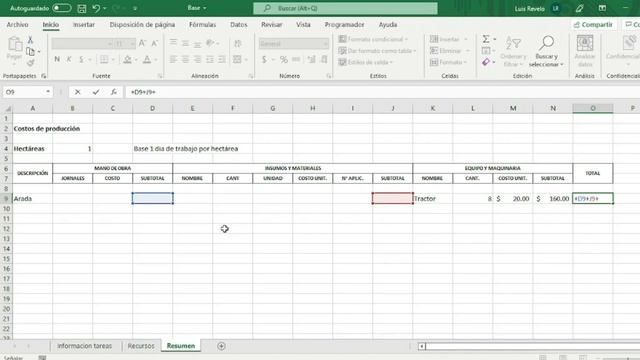Viewport: 640px width, 360px height.
Task: Click the center alignment icon
Action: (x=185, y=60)
